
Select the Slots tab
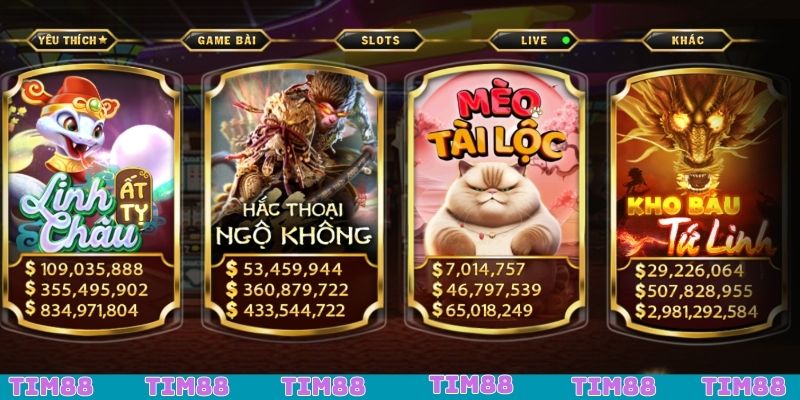point(380,40)
